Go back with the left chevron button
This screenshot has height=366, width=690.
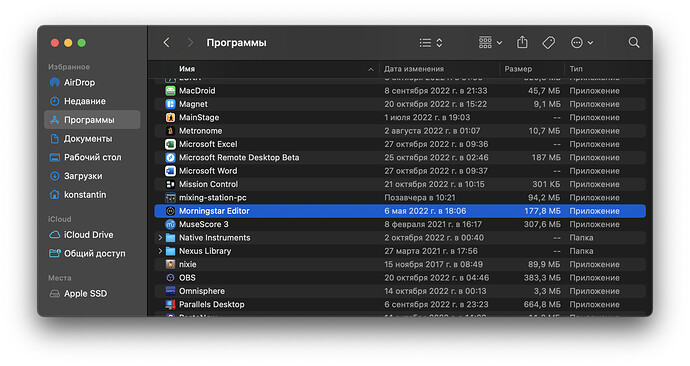166,43
